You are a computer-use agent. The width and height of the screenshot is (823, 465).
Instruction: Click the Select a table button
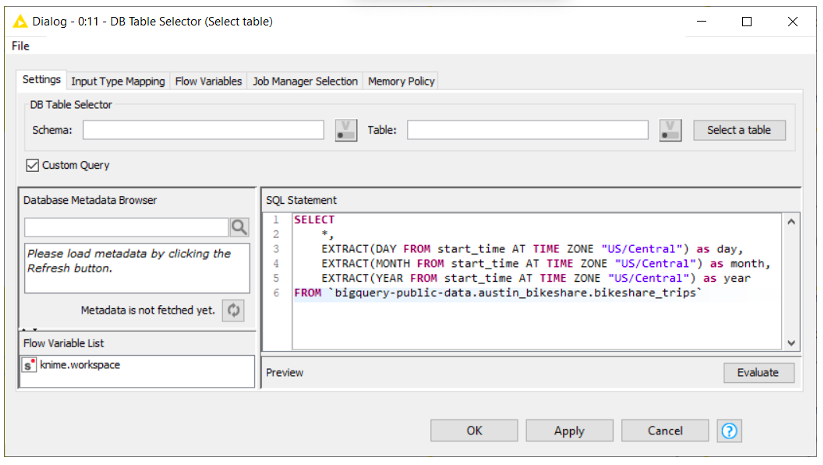[739, 130]
